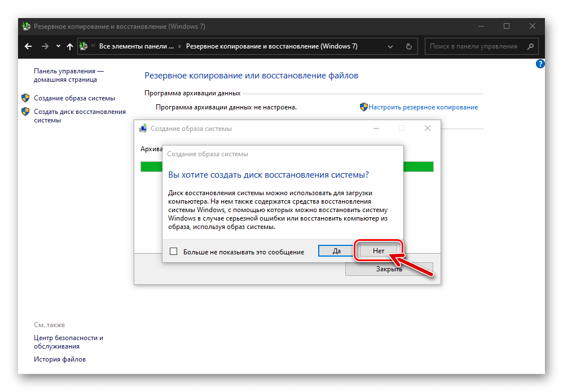Close the 'Создание образа системы' progress window
Screen dimensions: 563x392
tap(427, 128)
